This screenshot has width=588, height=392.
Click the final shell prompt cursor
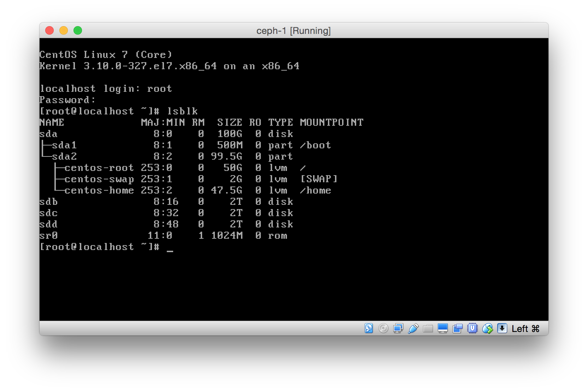click(x=170, y=251)
